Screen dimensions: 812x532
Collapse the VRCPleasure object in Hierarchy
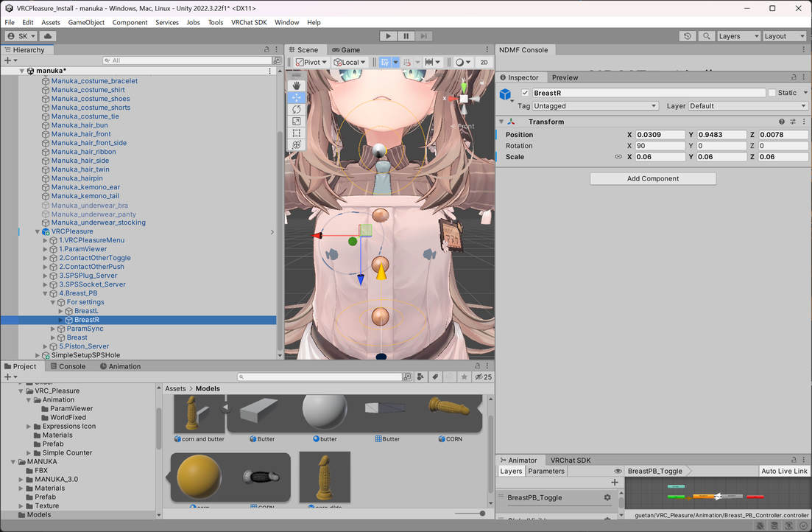(x=38, y=232)
